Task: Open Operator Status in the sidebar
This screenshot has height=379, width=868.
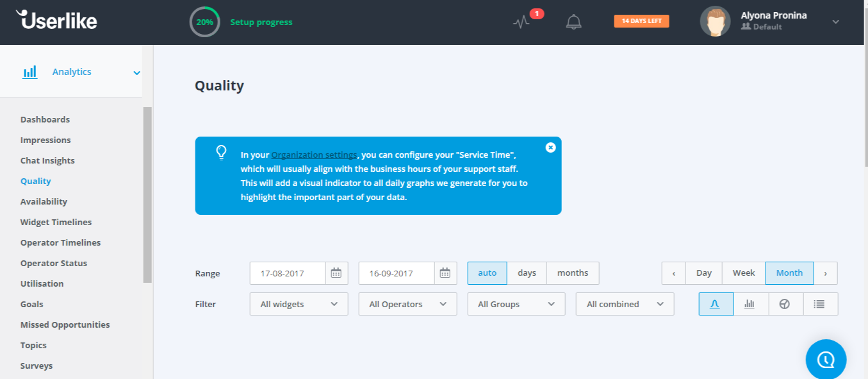Action: pyautogui.click(x=54, y=264)
